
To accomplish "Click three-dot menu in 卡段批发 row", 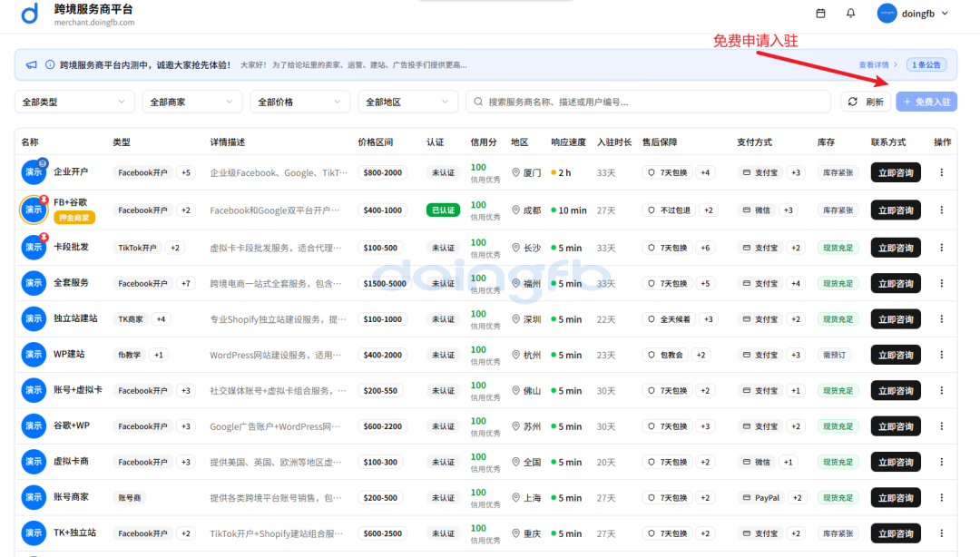I will pos(941,248).
